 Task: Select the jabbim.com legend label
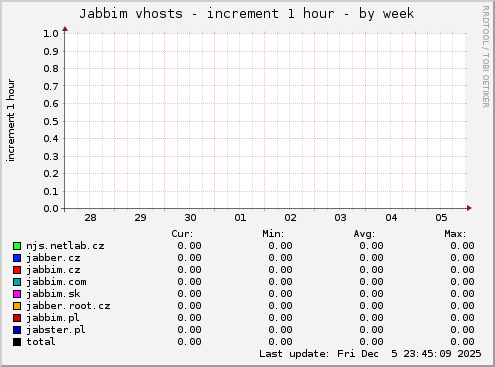(x=56, y=282)
